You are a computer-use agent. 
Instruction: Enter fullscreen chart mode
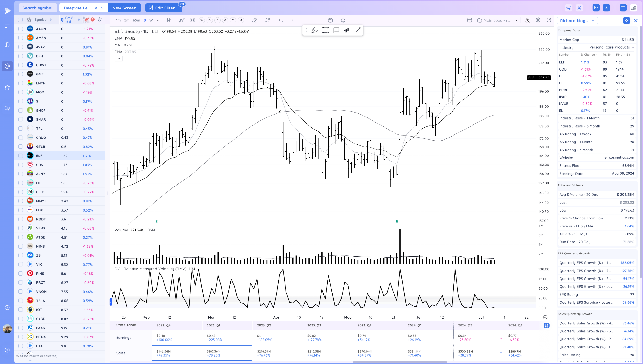(x=549, y=20)
